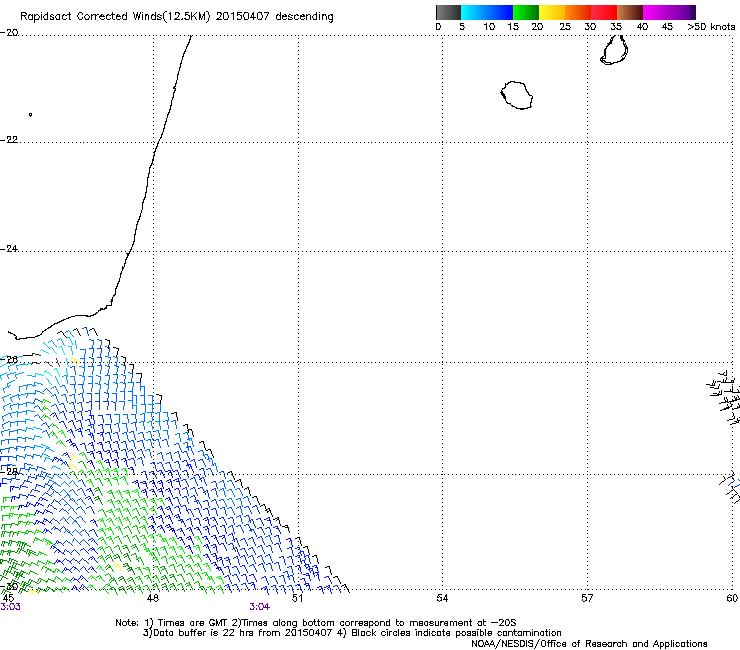740x650 pixels.
Task: Click the gray 0-5 knots color swatch
Action: click(x=448, y=12)
